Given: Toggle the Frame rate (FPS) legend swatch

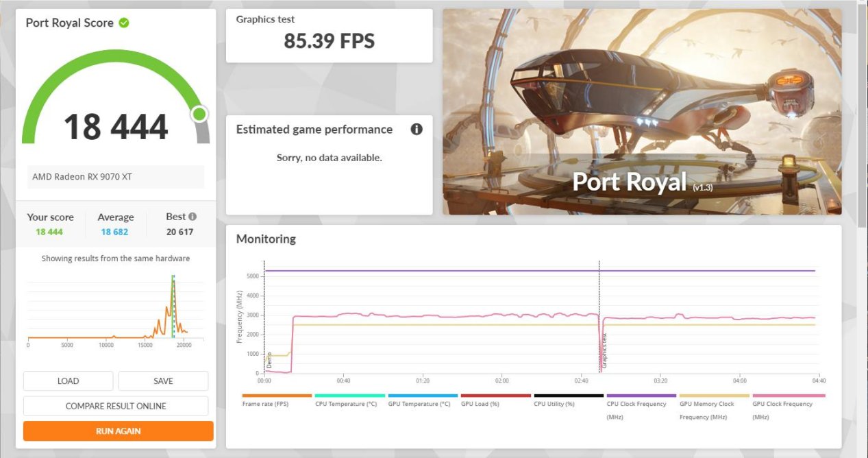Looking at the screenshot, I should 277,396.
